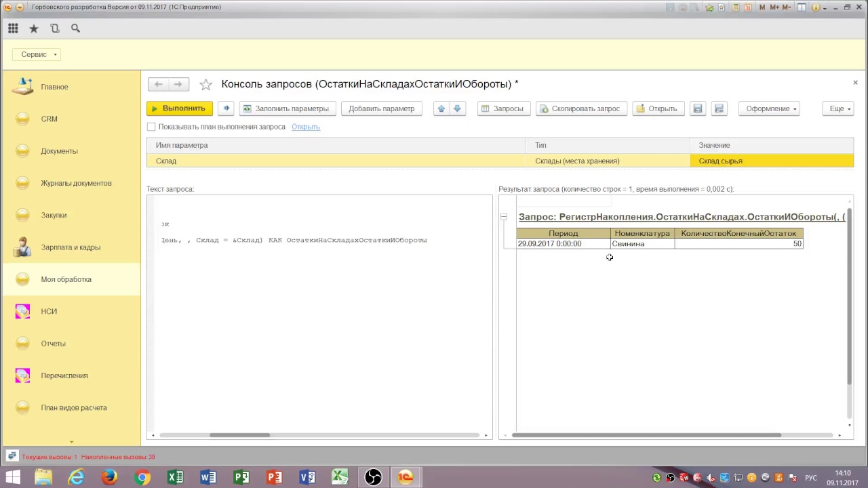
Task: Go back with the left arrow
Action: pos(158,84)
